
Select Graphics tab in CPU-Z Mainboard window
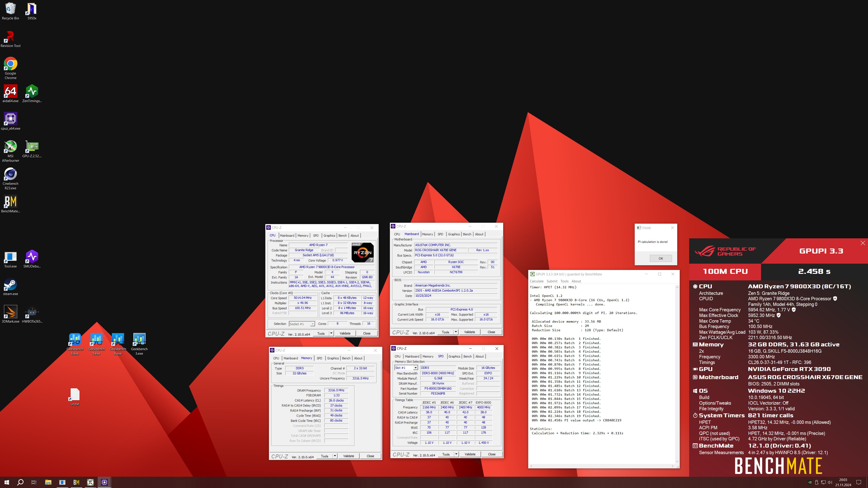pos(453,235)
